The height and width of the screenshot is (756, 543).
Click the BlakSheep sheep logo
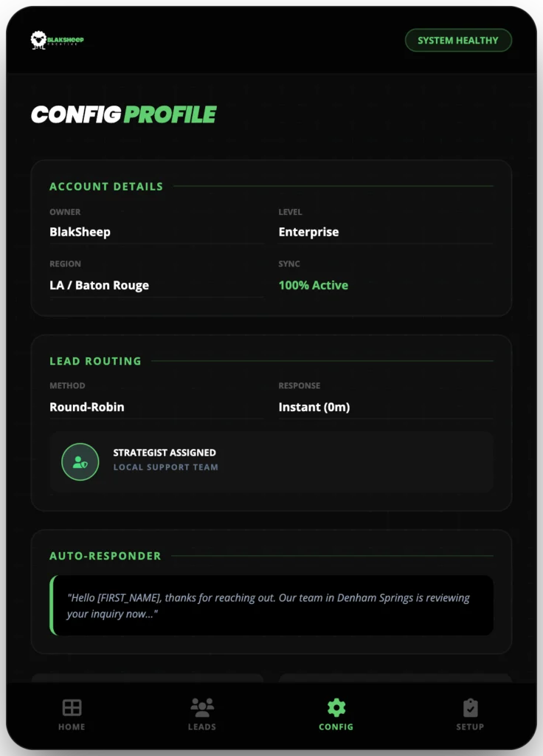coord(37,40)
